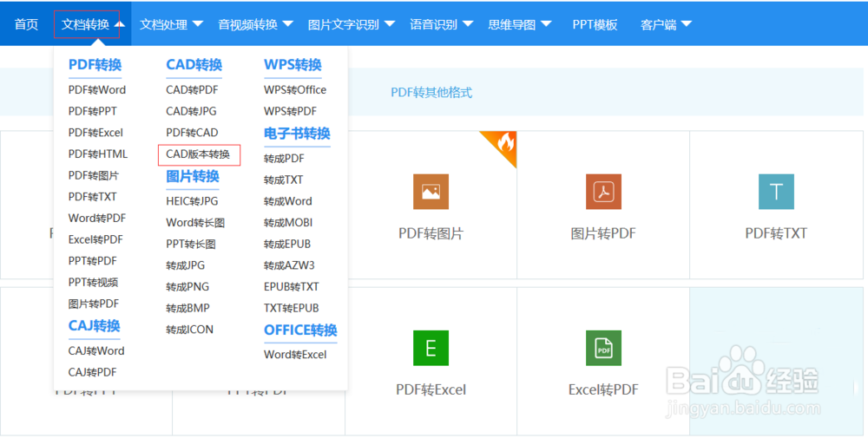
Task: Select 转成EPUB under 电子书转换
Action: point(287,244)
